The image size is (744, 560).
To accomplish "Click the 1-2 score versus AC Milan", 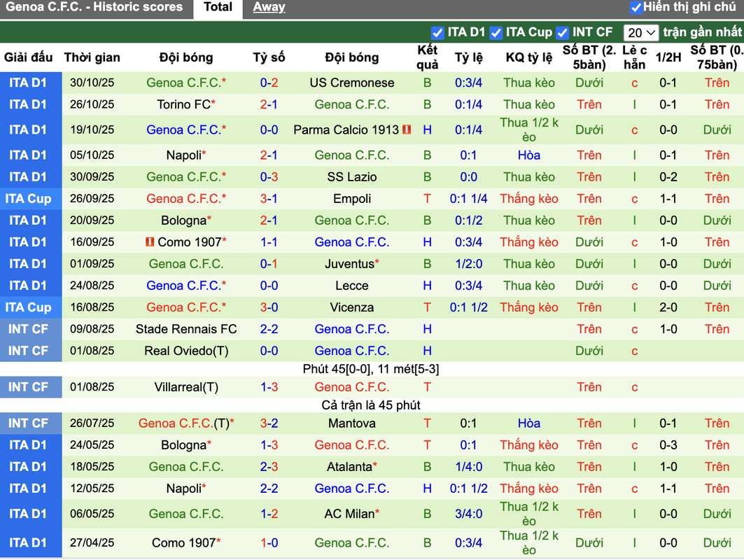I will [269, 514].
